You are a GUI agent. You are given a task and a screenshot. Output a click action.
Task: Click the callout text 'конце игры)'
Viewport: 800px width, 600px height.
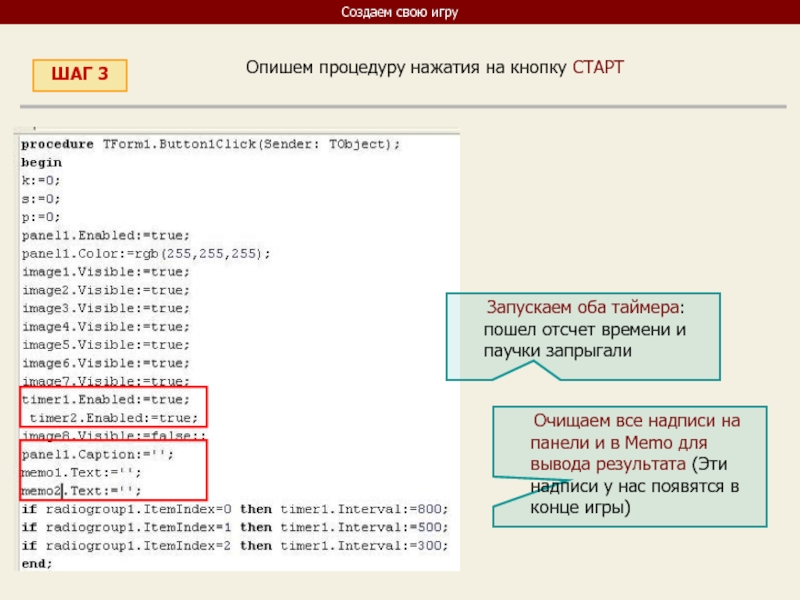pos(580,508)
